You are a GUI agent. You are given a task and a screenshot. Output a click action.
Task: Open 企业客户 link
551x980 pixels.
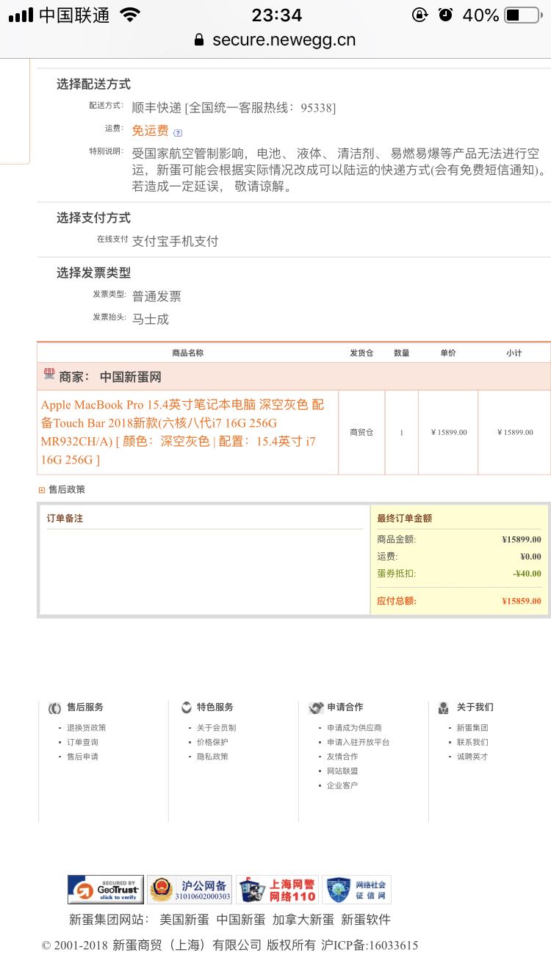click(342, 785)
